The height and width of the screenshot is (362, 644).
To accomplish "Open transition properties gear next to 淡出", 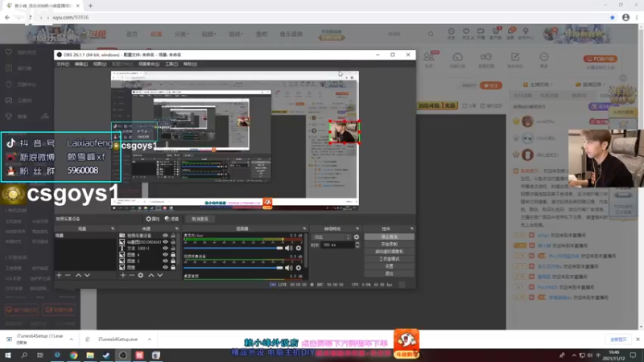I will 356,237.
